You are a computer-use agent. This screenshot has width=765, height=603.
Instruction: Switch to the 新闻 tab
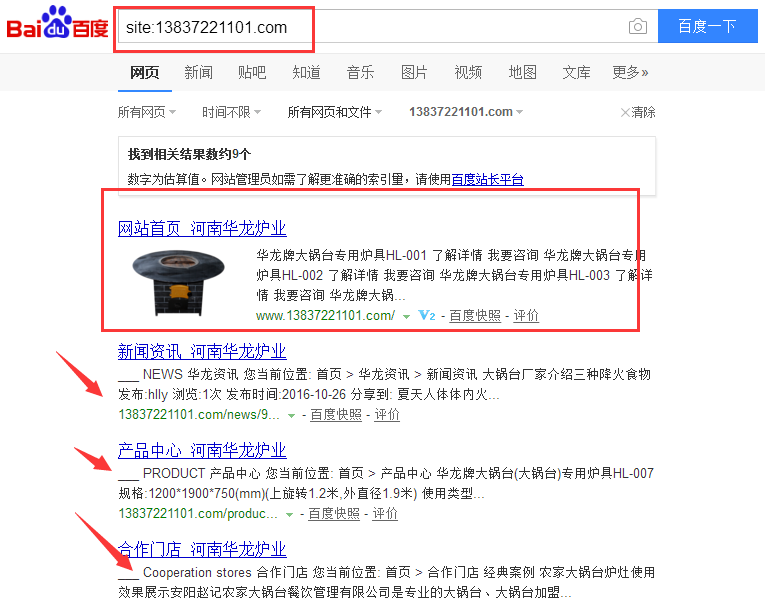pyautogui.click(x=198, y=72)
